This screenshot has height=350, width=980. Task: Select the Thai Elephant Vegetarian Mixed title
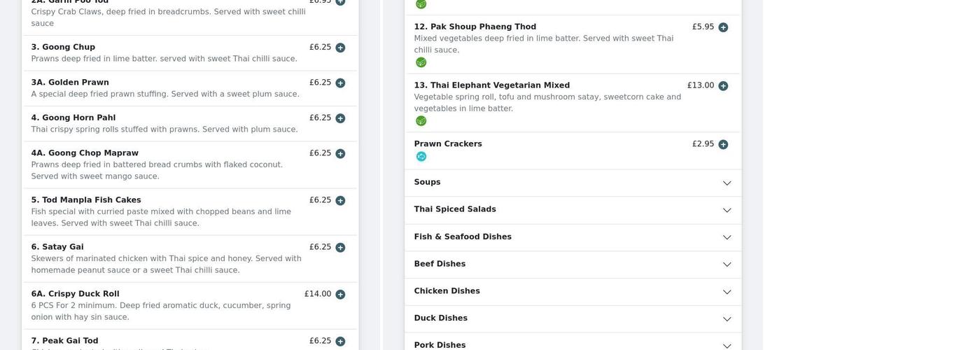[491, 85]
